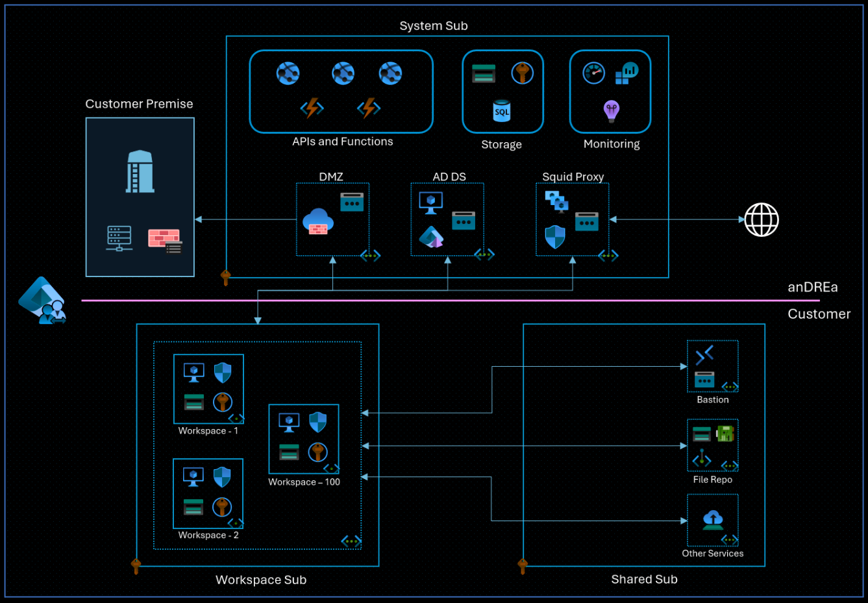868x603 pixels.
Task: Click the "Workspace - 2" label
Action: [208, 535]
